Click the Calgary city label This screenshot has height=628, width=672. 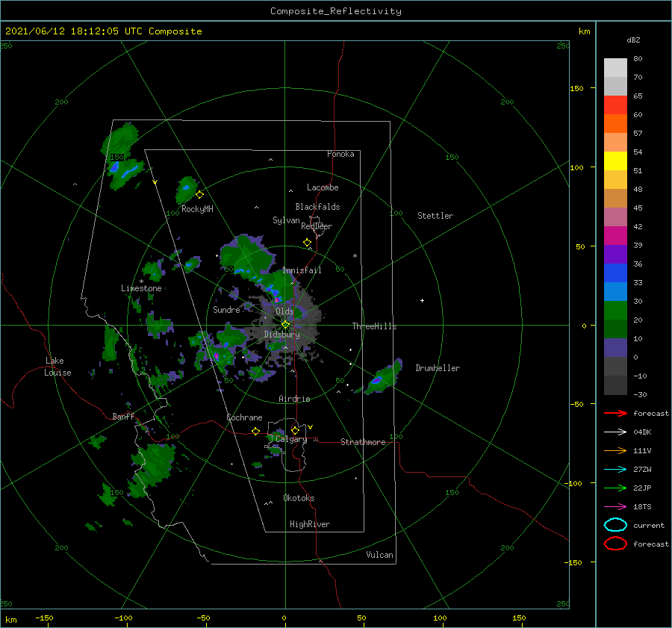coord(291,439)
